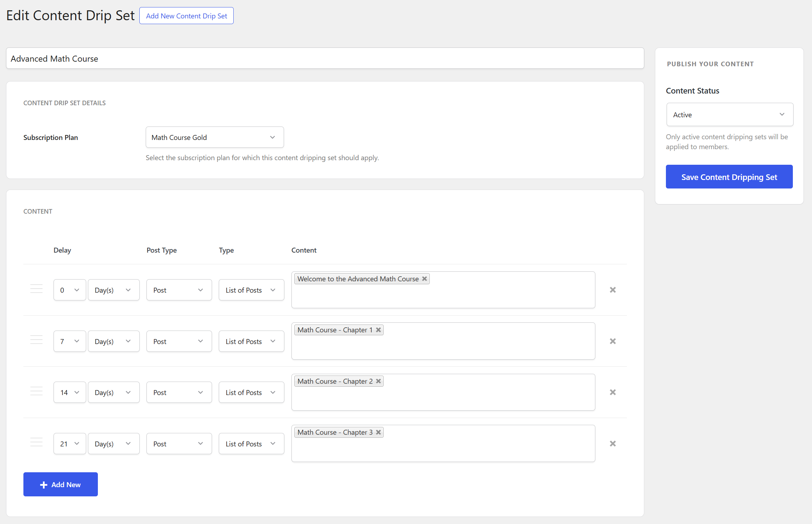Open delay value dropdown showing 21
The height and width of the screenshot is (524, 812).
[x=69, y=444]
